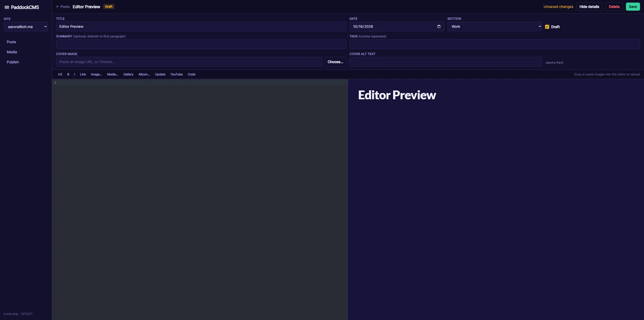Click line 1 of the markdown editor
This screenshot has width=644, height=320.
click(203, 83)
